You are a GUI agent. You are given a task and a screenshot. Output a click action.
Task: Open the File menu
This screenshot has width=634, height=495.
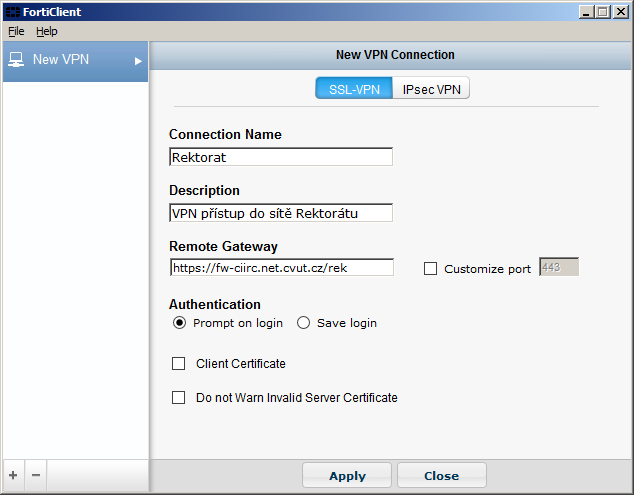point(16,31)
